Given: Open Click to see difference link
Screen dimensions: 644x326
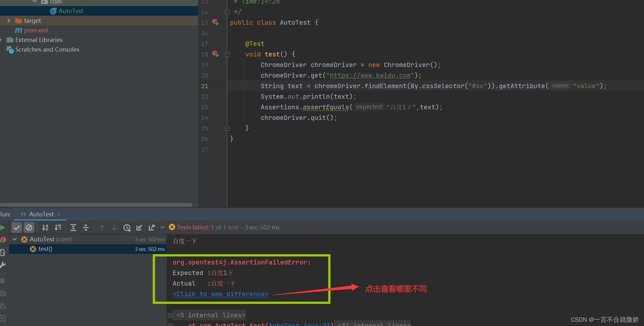Looking at the screenshot, I should coord(220,294).
